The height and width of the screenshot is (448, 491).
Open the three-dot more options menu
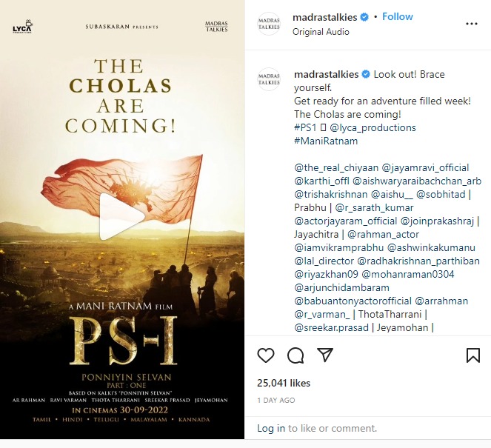pyautogui.click(x=471, y=24)
